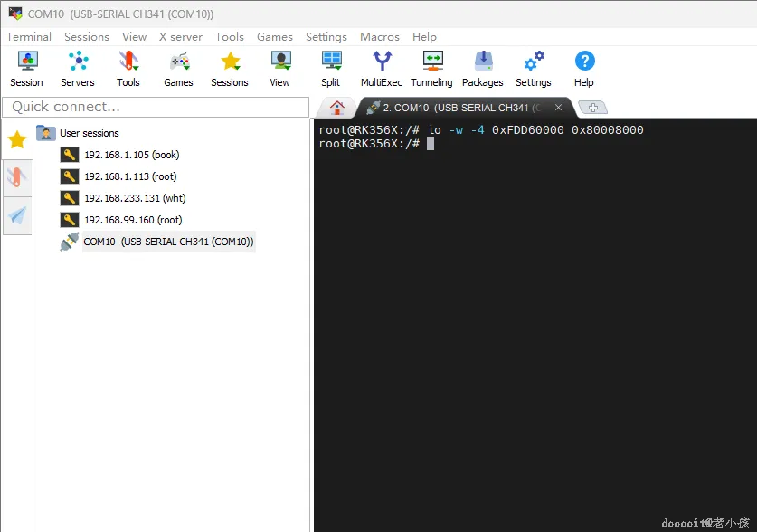Open a new tab with plus button
Image resolution: width=757 pixels, height=532 pixels.
pos(593,108)
